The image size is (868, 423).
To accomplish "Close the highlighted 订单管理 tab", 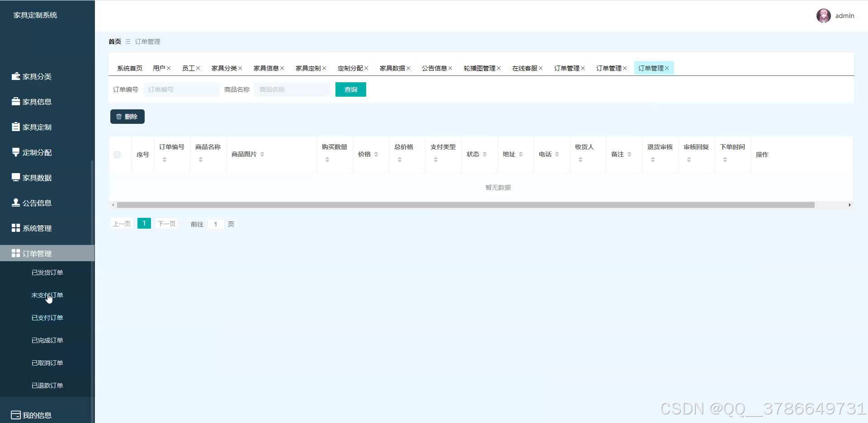I will [667, 68].
